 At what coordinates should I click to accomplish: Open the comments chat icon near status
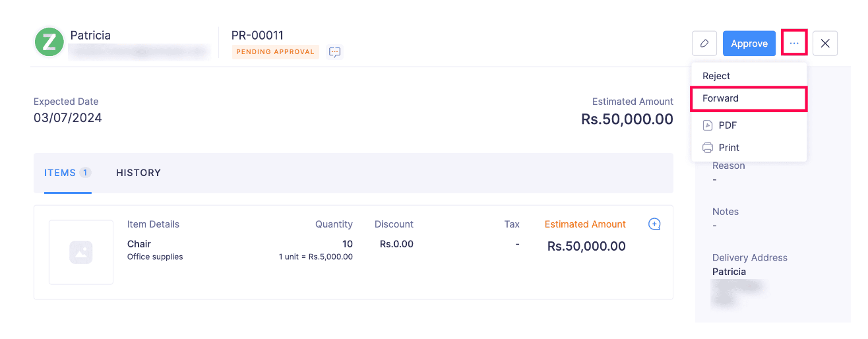[335, 52]
